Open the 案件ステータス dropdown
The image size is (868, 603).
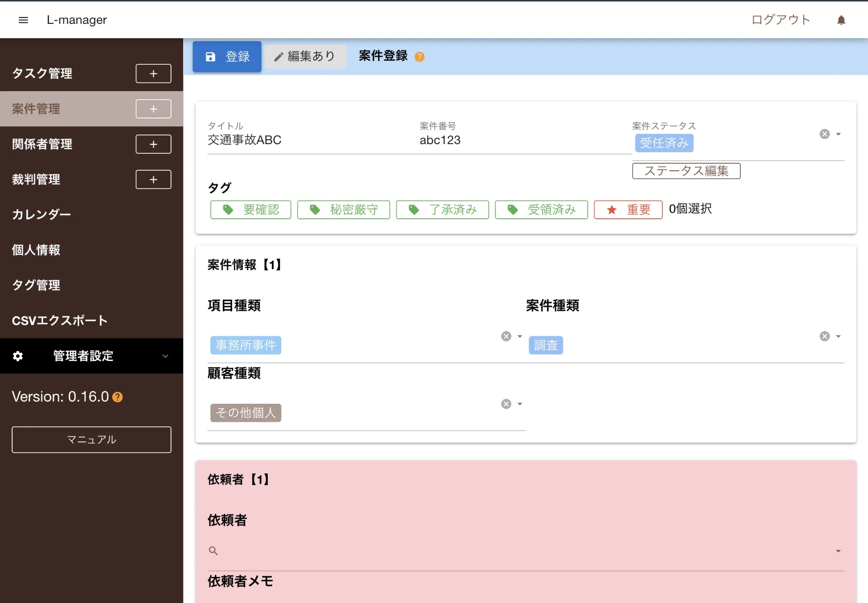tap(838, 134)
